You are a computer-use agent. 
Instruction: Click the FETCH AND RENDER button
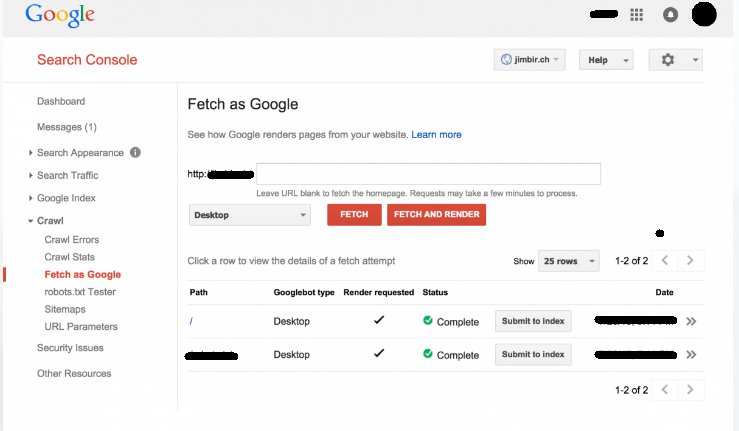point(436,215)
